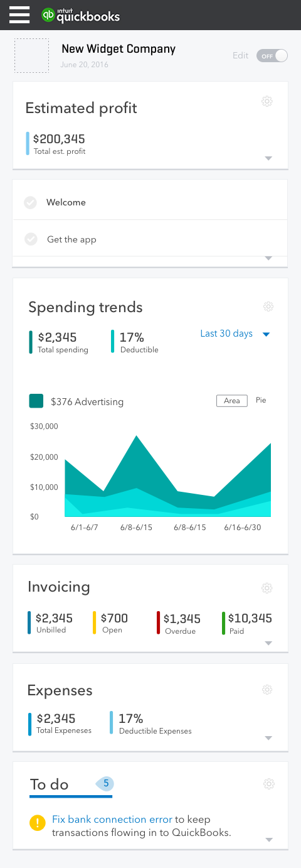301x868 pixels.
Task: Click the To do count badge showing 5
Action: 105,783
